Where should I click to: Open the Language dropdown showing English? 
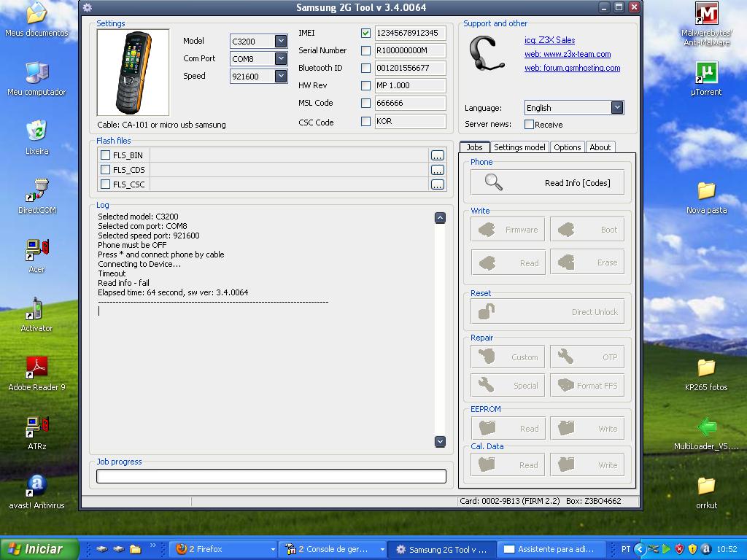tap(617, 108)
